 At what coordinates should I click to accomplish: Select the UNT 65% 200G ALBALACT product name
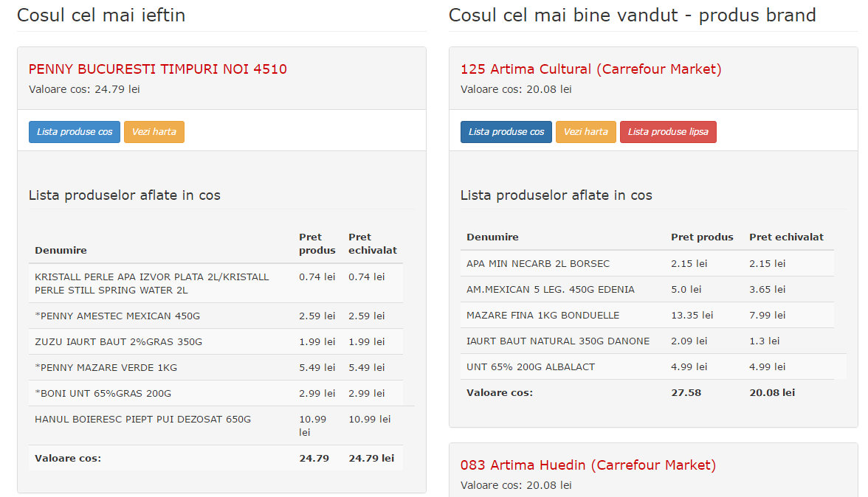[x=531, y=367]
